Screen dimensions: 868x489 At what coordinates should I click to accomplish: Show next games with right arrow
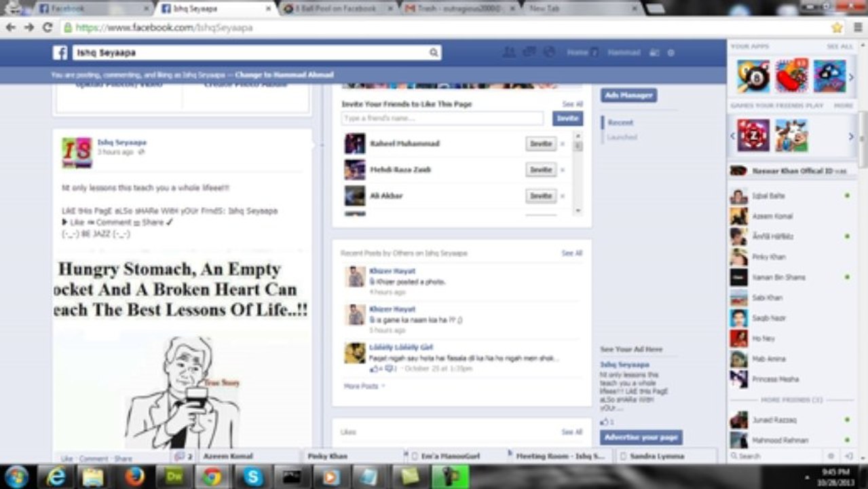(x=851, y=137)
